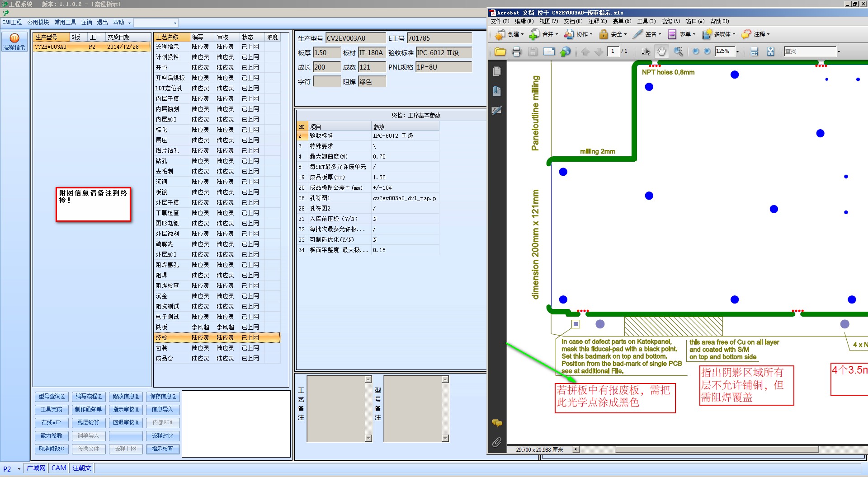Open the Acrobat 注释 (Comment) toolbar menu

click(755, 34)
